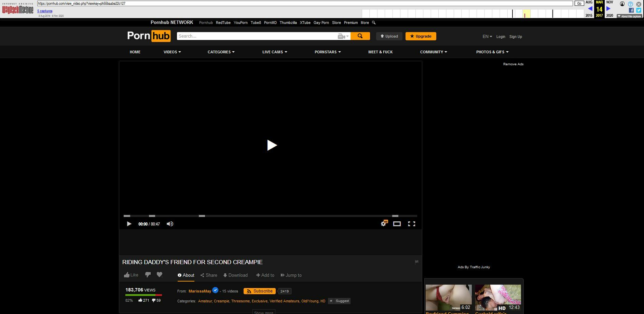Subscribe to the uploader's channel
This screenshot has width=644, height=314.
point(260,291)
